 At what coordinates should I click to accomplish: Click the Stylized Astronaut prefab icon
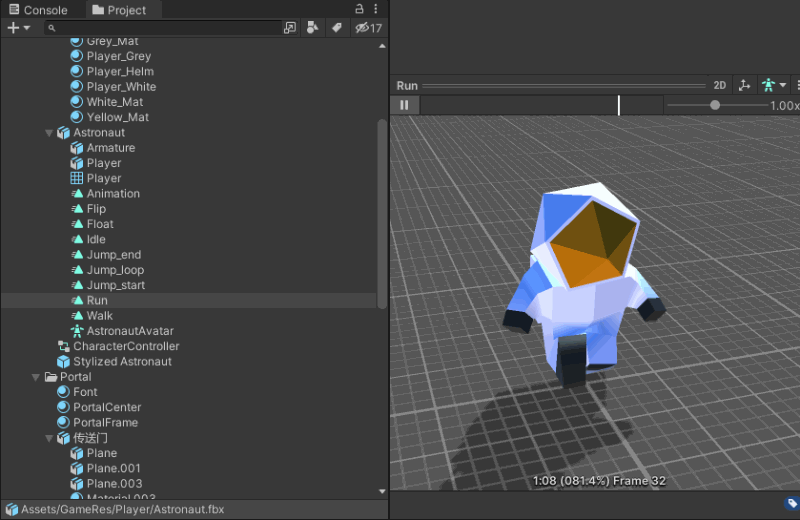(x=63, y=362)
